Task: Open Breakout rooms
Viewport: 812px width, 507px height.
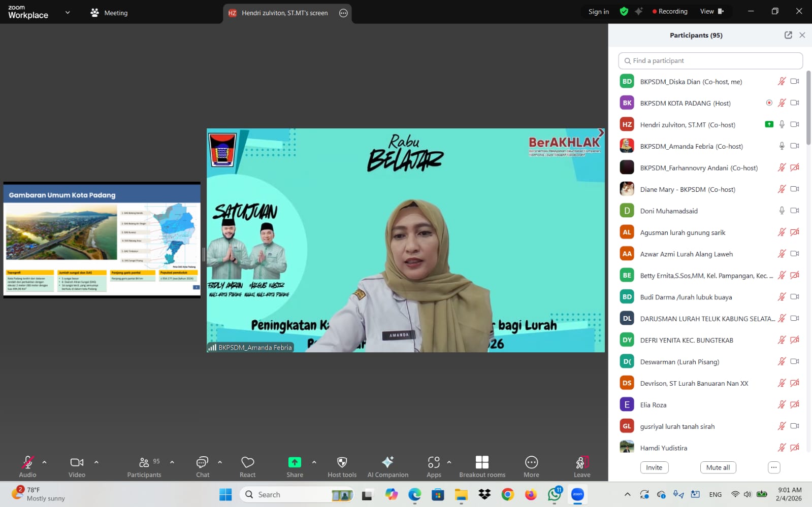Action: tap(482, 466)
